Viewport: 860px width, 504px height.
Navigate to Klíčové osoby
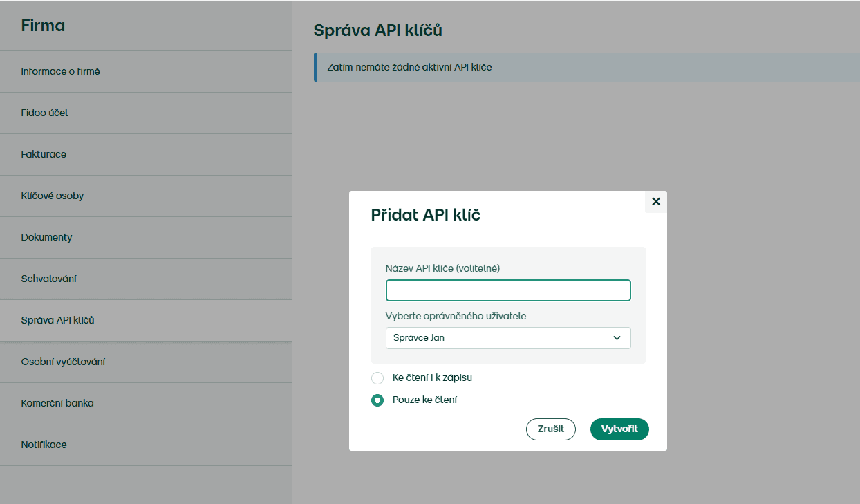(x=53, y=196)
